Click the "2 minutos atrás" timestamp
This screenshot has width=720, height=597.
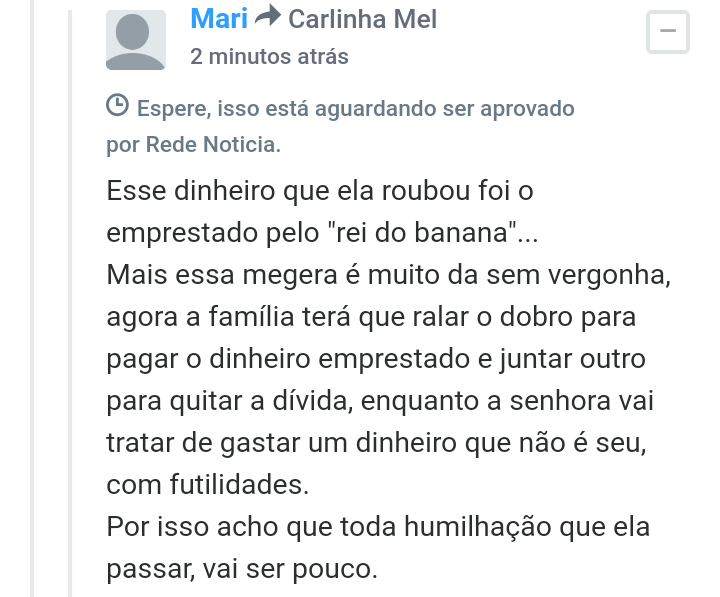[x=269, y=57]
